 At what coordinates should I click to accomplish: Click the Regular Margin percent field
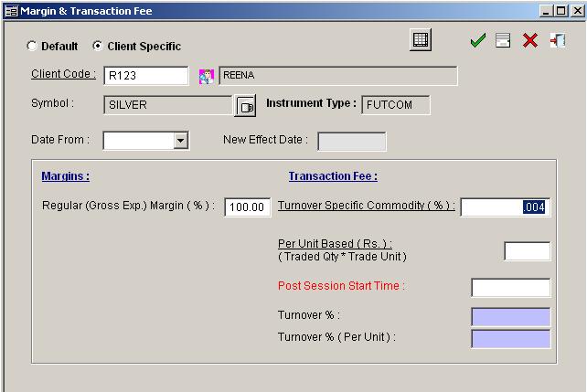coord(248,207)
